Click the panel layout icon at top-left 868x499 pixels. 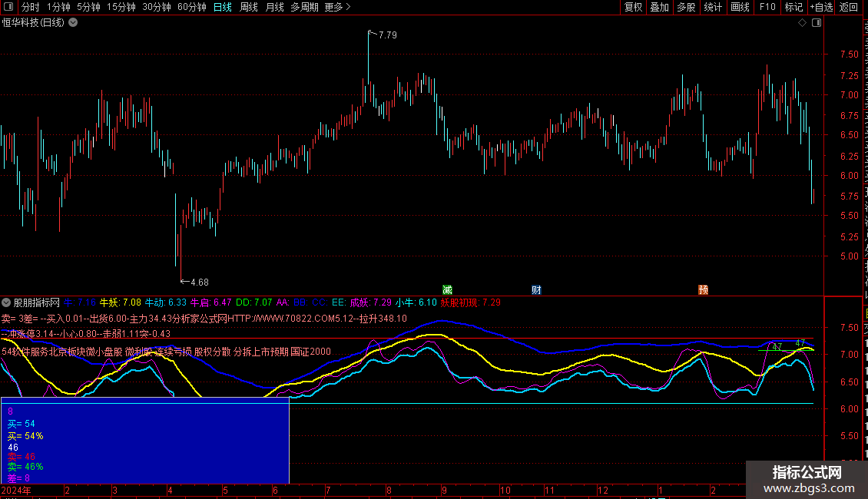click(x=8, y=7)
